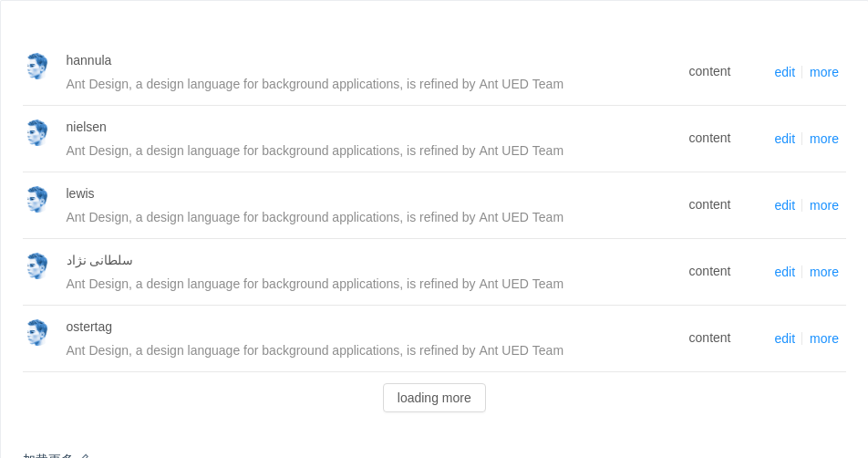
Task: Edit the hannula list item
Action: 784,72
